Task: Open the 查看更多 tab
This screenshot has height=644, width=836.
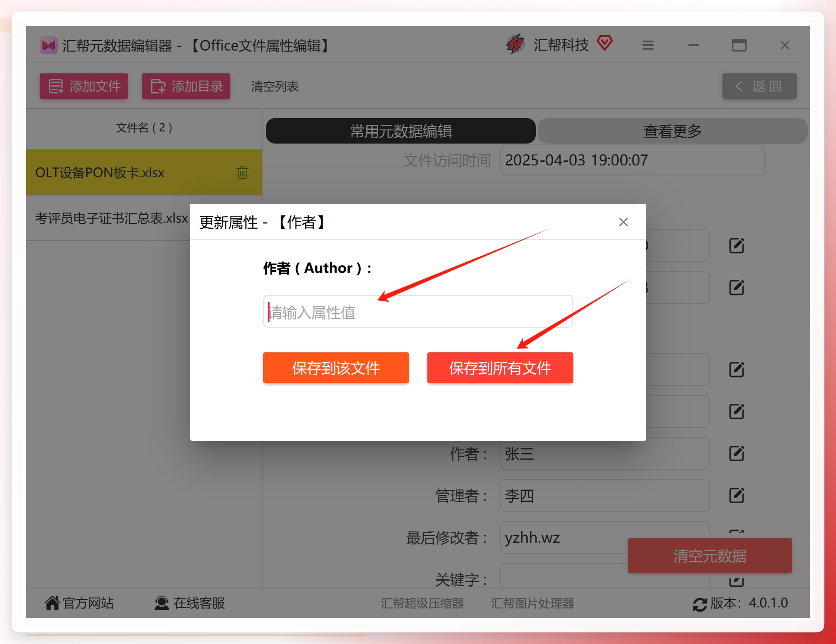Action: pyautogui.click(x=673, y=131)
